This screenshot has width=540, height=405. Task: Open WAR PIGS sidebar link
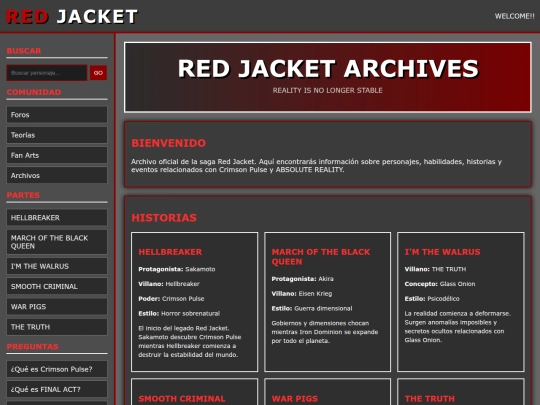[x=57, y=307]
